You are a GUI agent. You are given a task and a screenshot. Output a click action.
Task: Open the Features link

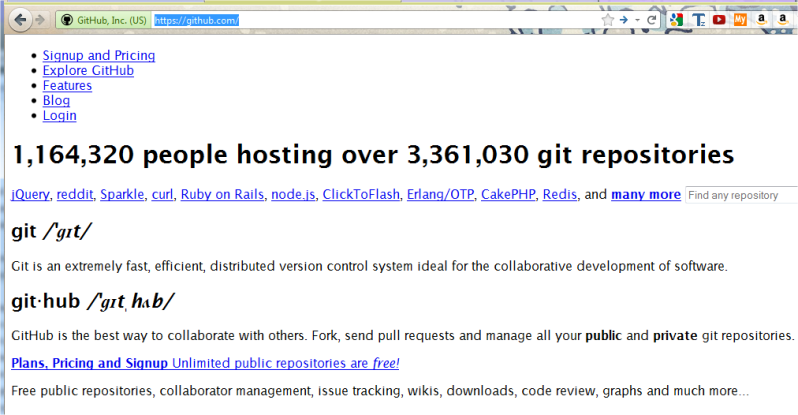tap(67, 85)
